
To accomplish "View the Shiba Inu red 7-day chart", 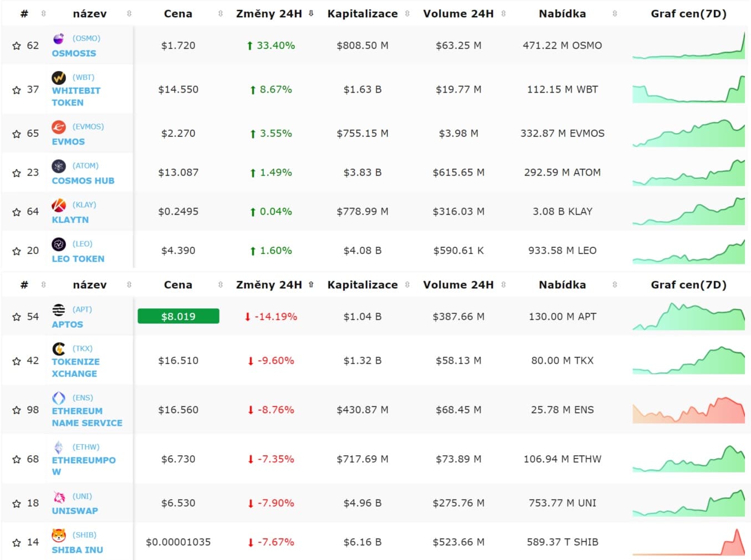I will (688, 542).
